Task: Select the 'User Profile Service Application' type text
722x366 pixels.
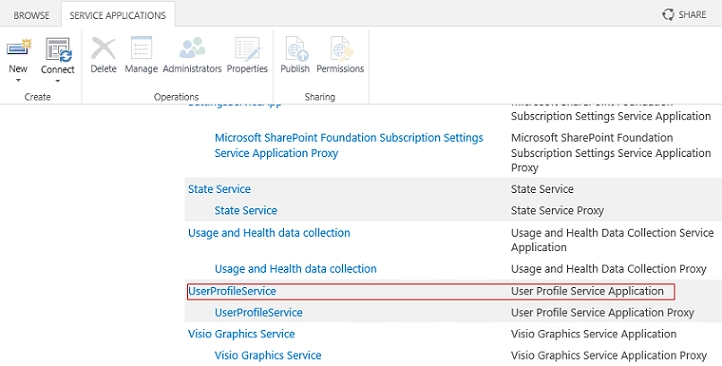Action: (587, 291)
